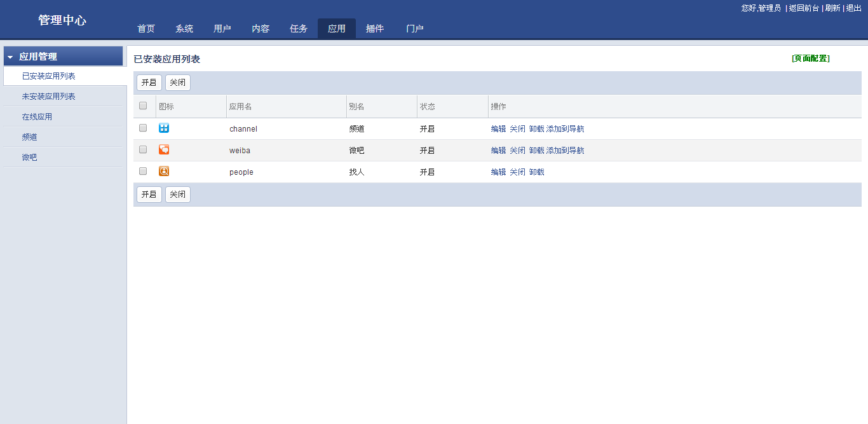This screenshot has height=424, width=868.
Task: Open 在线应用 in the sidebar
Action: (x=37, y=117)
